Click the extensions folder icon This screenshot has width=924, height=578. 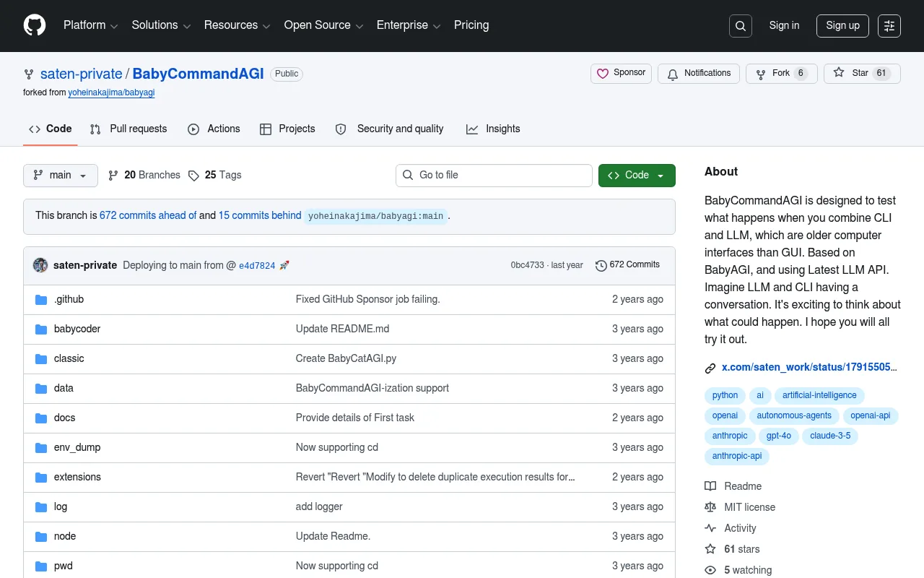(41, 477)
